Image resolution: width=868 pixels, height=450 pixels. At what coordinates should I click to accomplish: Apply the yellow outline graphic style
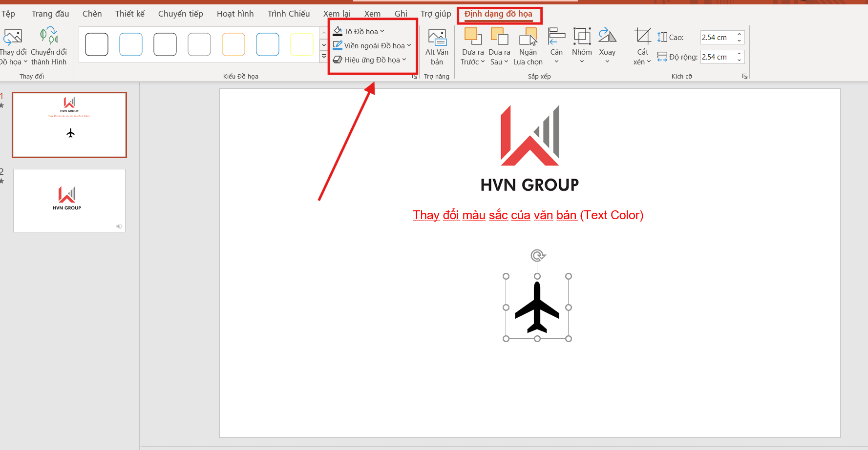pyautogui.click(x=302, y=44)
